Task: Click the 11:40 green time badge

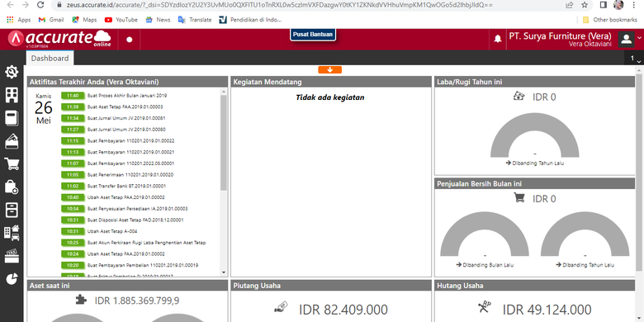Action: click(x=73, y=96)
